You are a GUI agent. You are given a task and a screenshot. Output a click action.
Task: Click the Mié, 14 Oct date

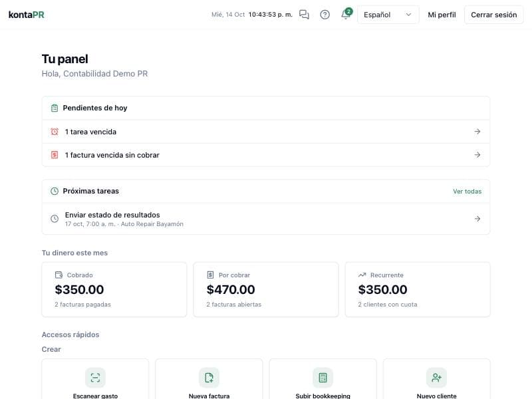[228, 15]
